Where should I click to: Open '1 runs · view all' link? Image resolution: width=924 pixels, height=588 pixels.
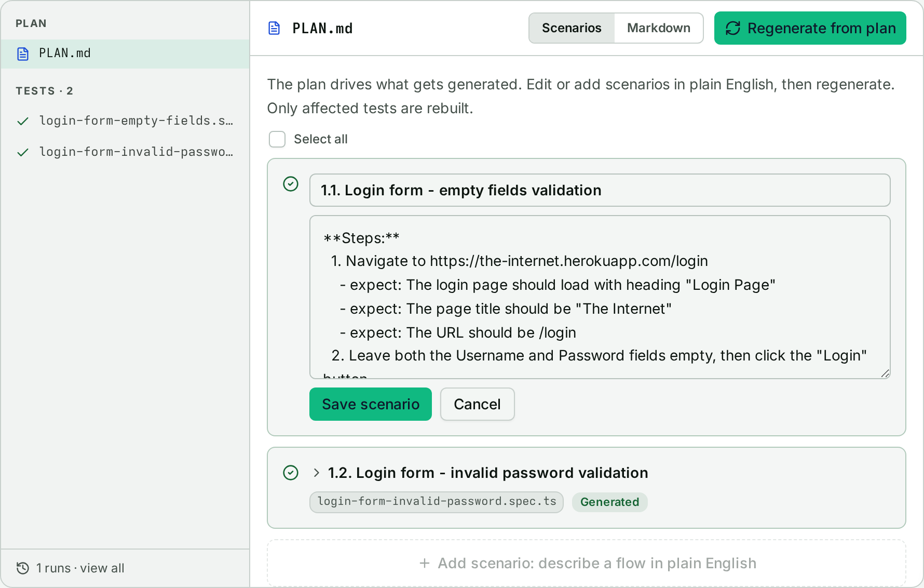pos(80,568)
